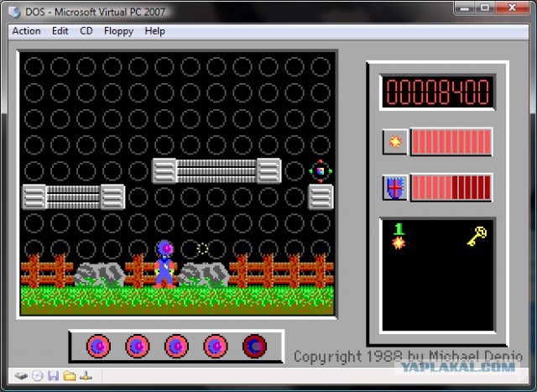Screen dimensions: 537x392
Task: Click the dark depleted life helmet icon
Action: pyautogui.click(x=254, y=346)
